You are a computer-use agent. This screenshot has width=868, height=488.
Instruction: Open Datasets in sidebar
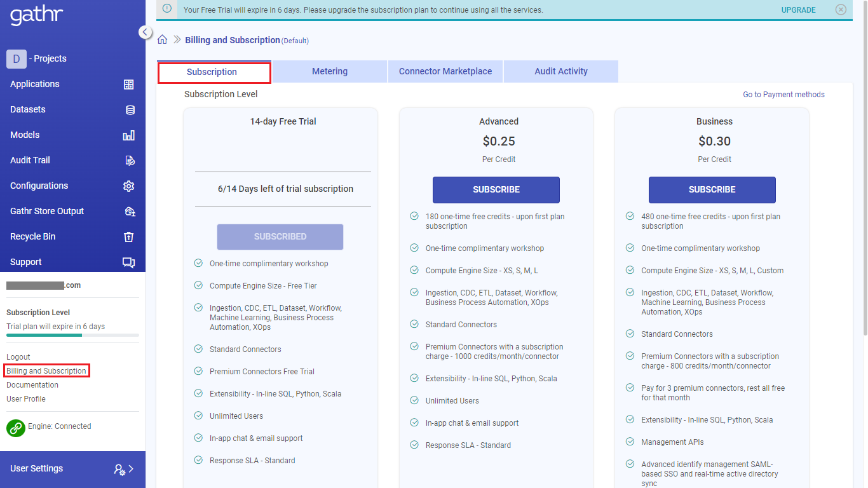pyautogui.click(x=28, y=109)
